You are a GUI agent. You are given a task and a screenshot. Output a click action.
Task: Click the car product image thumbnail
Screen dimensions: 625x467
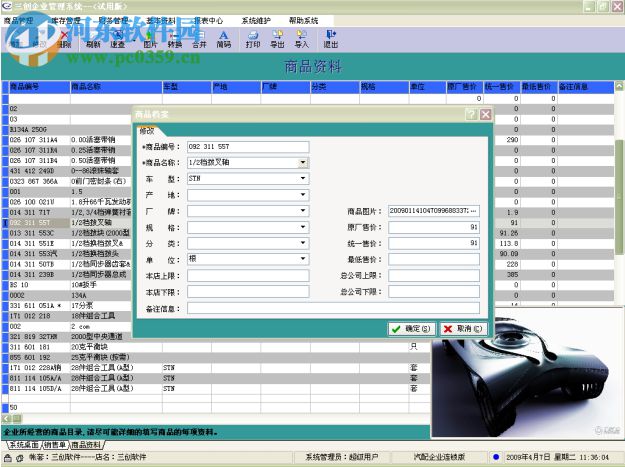[526, 373]
